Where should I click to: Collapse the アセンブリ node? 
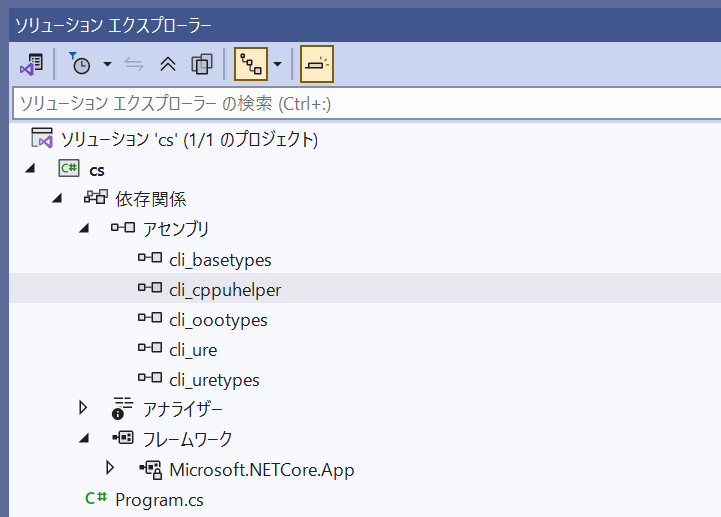[x=84, y=229]
